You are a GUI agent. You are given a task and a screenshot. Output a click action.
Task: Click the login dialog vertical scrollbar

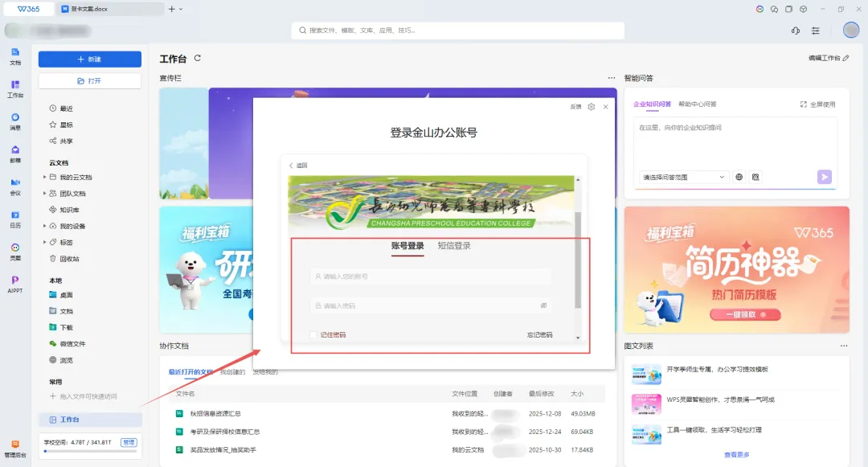(x=578, y=260)
